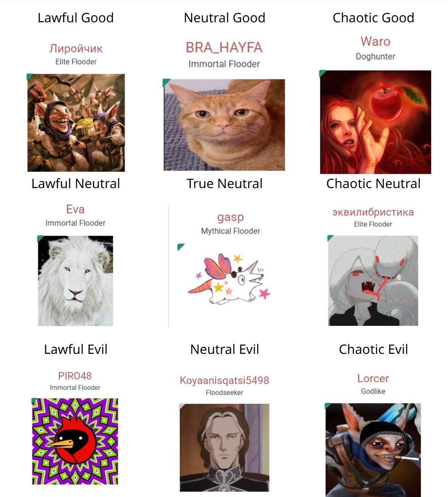448x497 pixels.
Task: Click green corner badge on cat avatar
Action: pyautogui.click(x=166, y=82)
